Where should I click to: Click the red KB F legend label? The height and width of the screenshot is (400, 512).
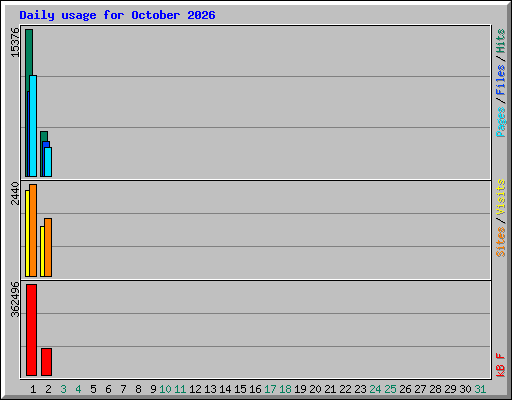501,365
